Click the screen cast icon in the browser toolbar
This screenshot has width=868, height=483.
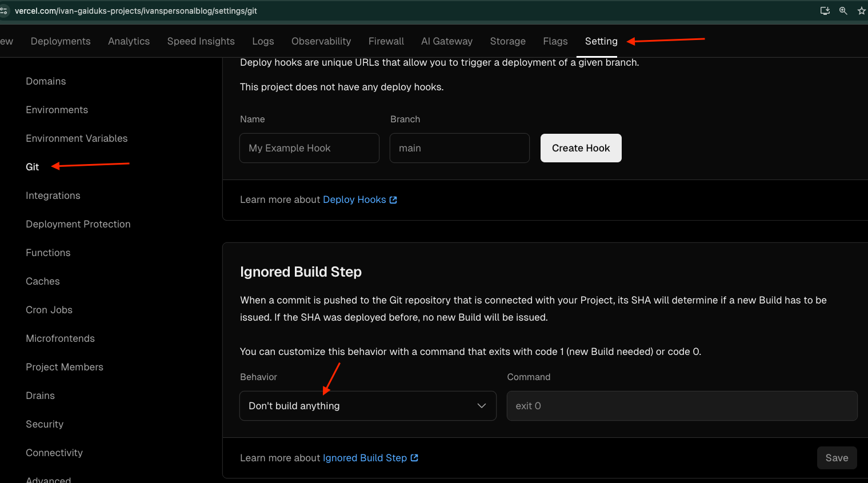pos(825,10)
